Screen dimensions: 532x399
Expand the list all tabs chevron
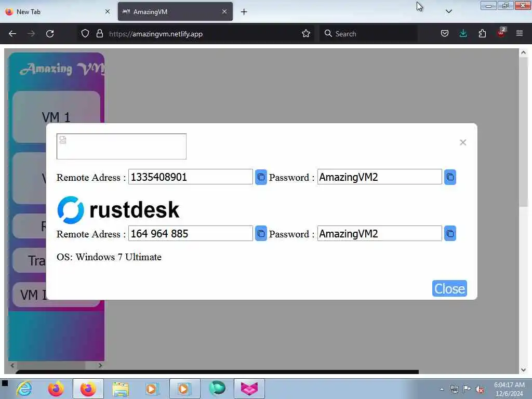pyautogui.click(x=448, y=11)
